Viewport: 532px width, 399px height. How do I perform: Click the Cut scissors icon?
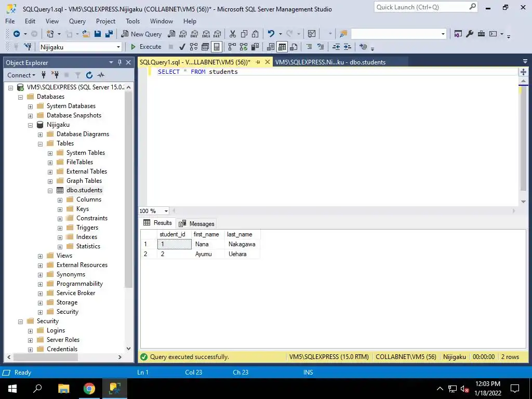232,34
